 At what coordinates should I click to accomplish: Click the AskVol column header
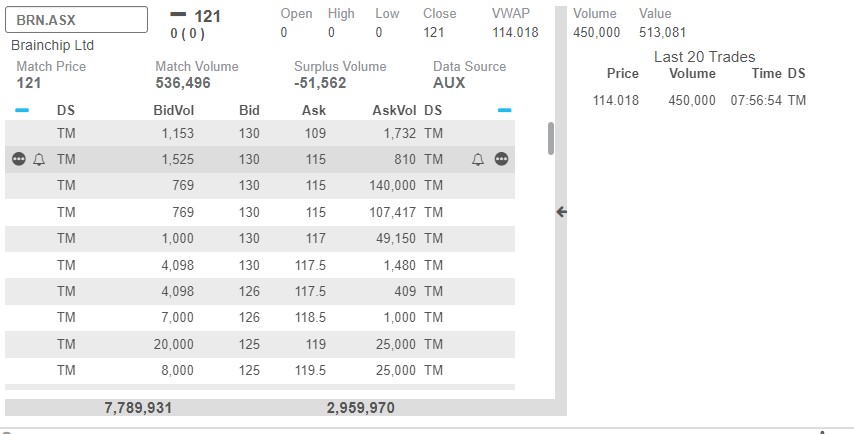(x=394, y=111)
